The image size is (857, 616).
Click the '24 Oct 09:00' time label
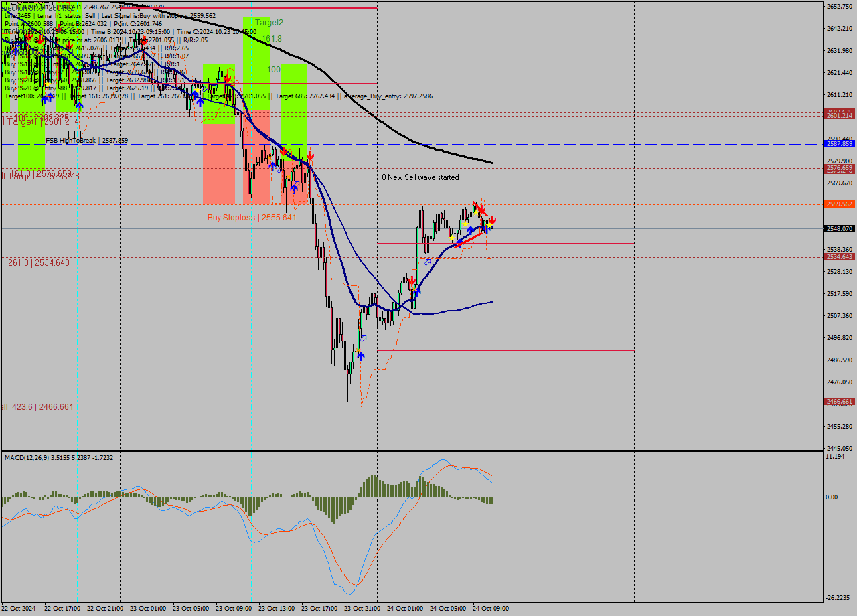point(491,608)
